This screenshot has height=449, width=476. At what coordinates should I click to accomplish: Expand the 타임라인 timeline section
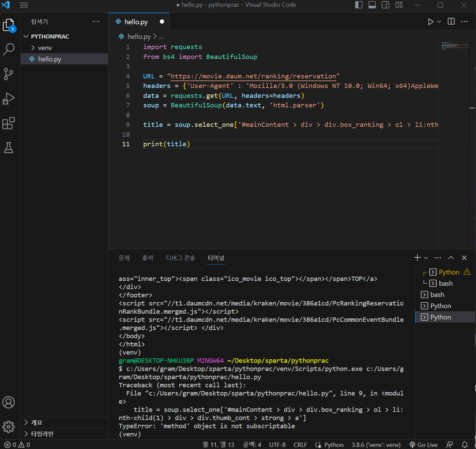point(64,434)
